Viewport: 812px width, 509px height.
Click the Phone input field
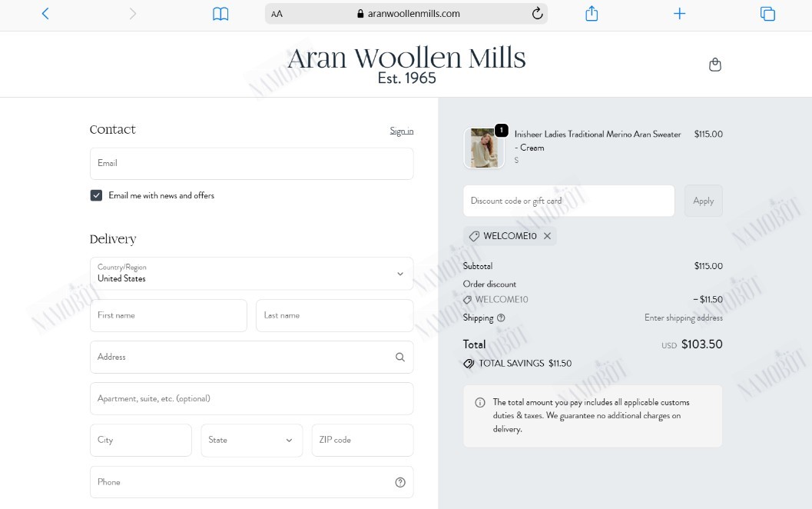tap(252, 482)
